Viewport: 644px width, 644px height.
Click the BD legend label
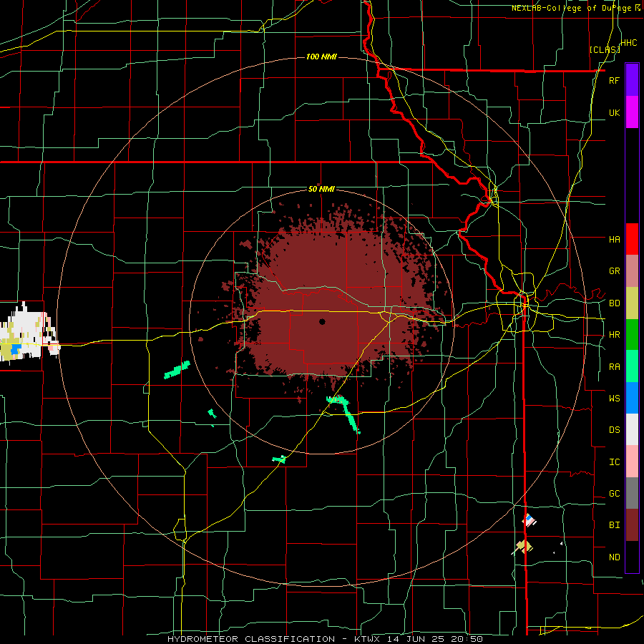click(614, 303)
